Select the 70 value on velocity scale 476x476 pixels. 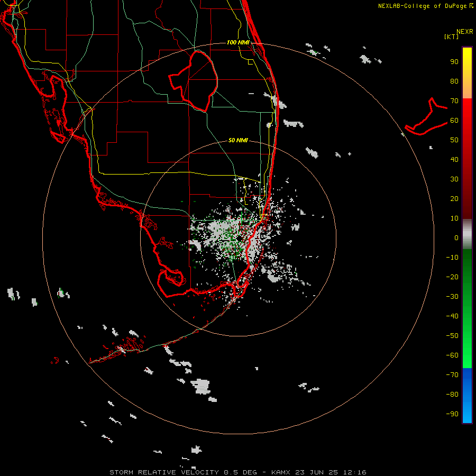[x=454, y=101]
